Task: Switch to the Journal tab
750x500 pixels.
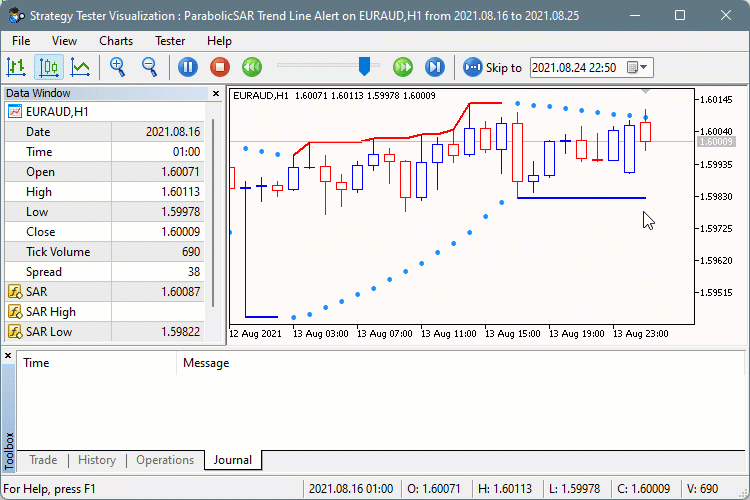Action: click(232, 460)
